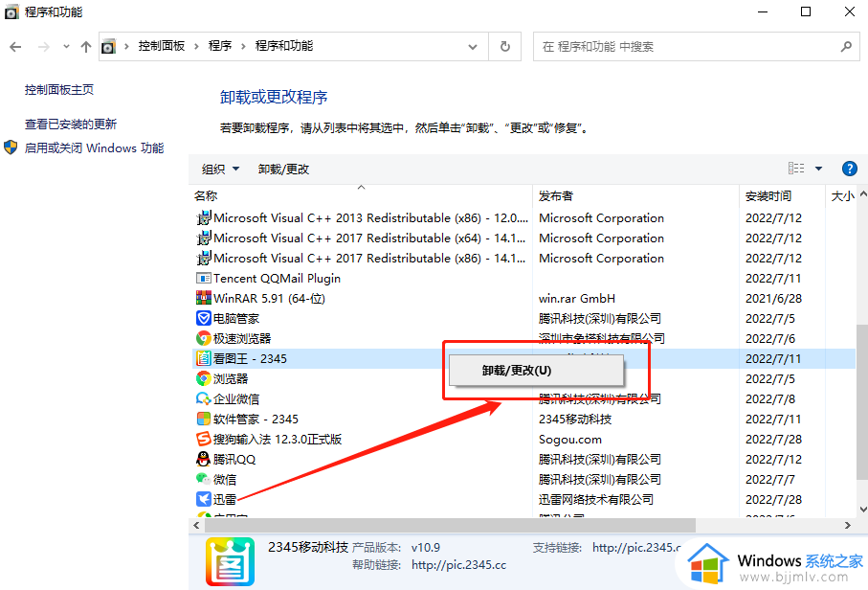The width and height of the screenshot is (868, 590).
Task: Click the 控制面板 breadcrumb
Action: point(162,46)
